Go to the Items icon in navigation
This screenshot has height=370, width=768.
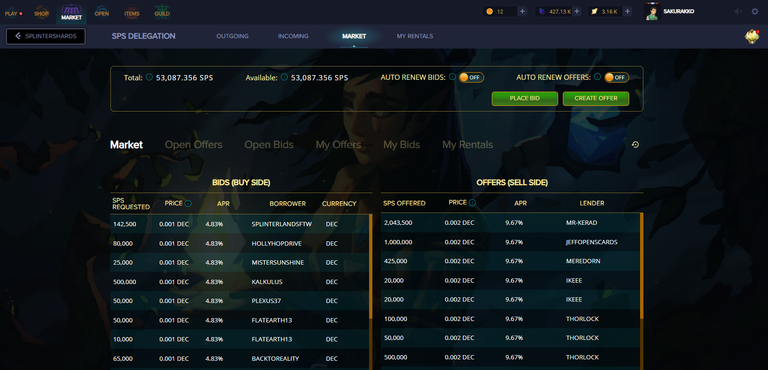[x=132, y=13]
